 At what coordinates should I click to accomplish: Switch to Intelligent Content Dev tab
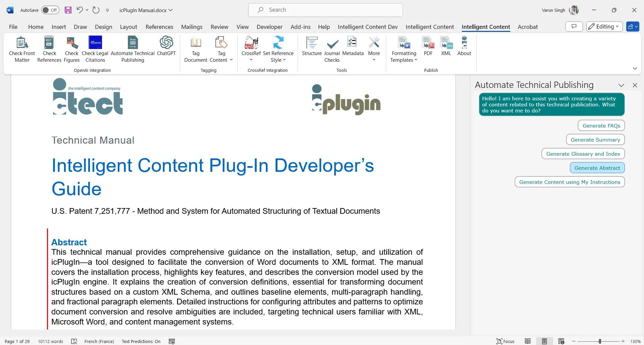pos(367,27)
